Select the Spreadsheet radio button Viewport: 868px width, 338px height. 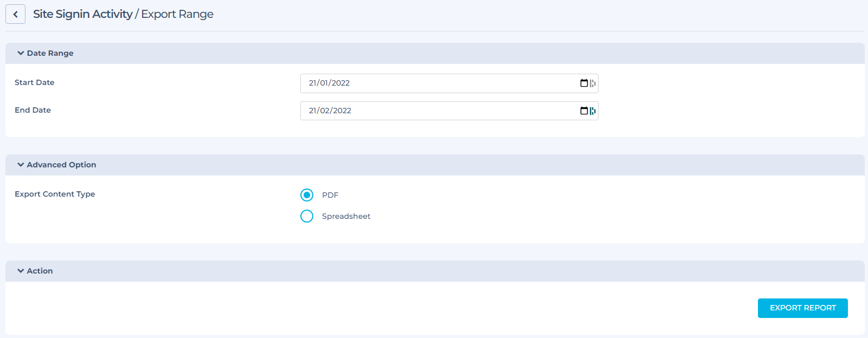tap(307, 216)
